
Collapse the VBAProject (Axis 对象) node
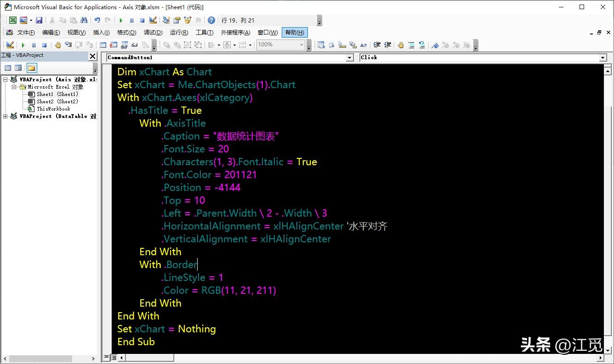[6, 79]
